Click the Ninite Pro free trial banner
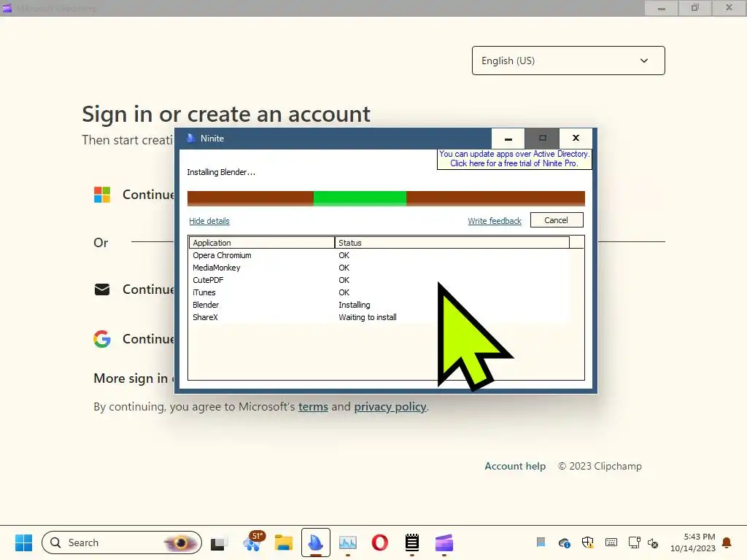 [514, 158]
